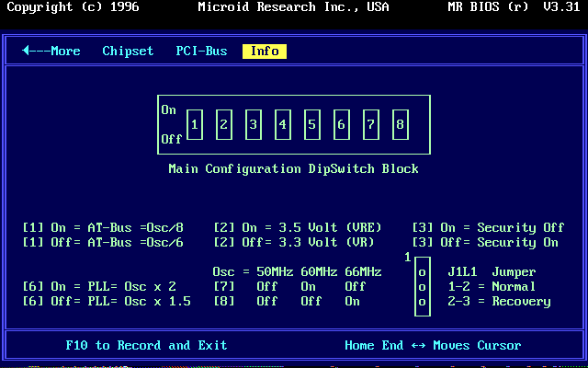Click DIP switch 4 box
The height and width of the screenshot is (368, 588).
283,123
